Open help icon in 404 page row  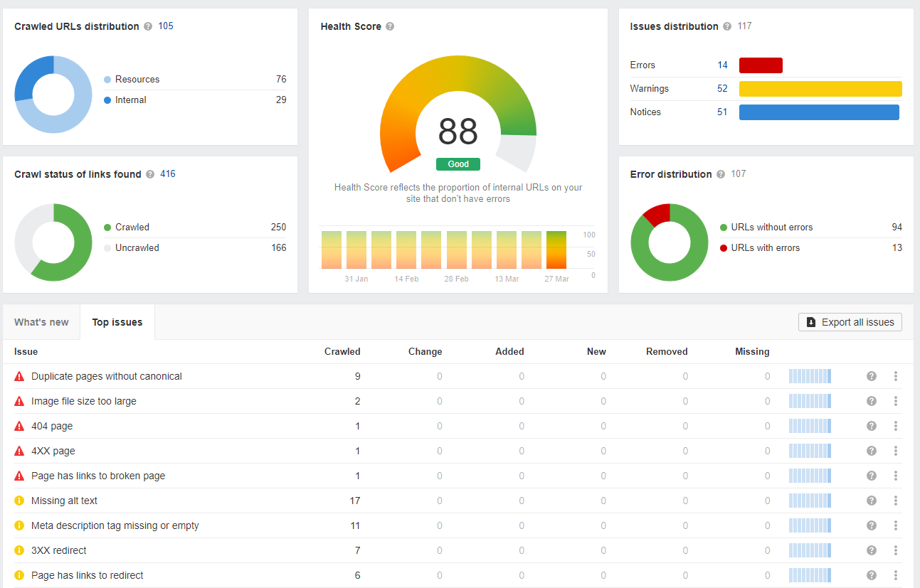click(x=872, y=426)
